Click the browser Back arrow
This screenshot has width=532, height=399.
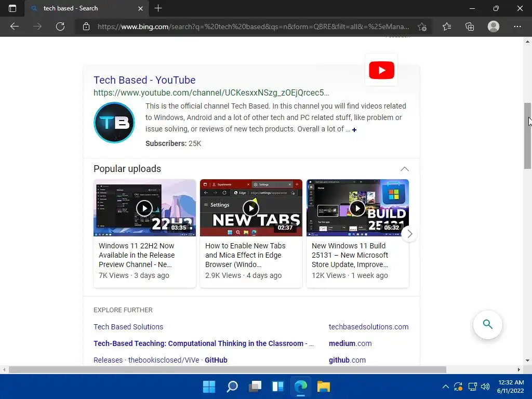[15, 26]
